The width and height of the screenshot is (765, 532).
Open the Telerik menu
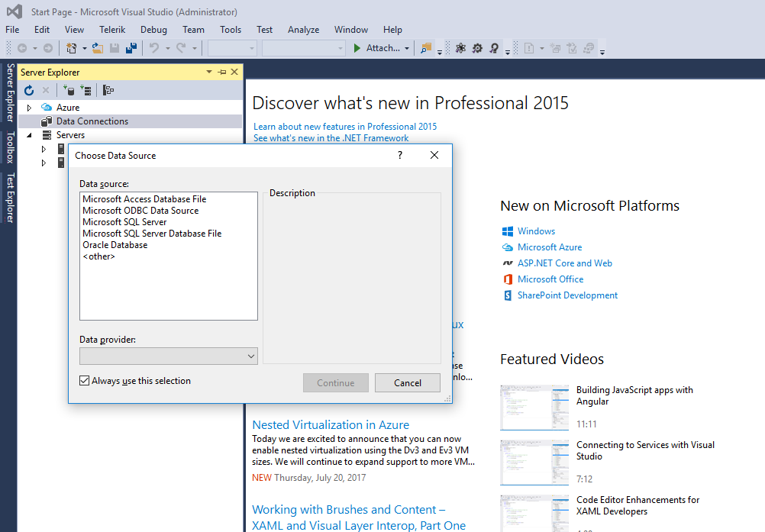pos(112,30)
